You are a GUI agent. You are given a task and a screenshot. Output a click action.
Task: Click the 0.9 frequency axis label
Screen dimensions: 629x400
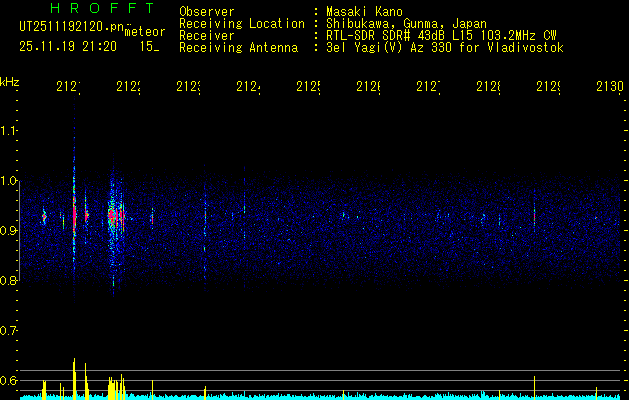point(8,231)
